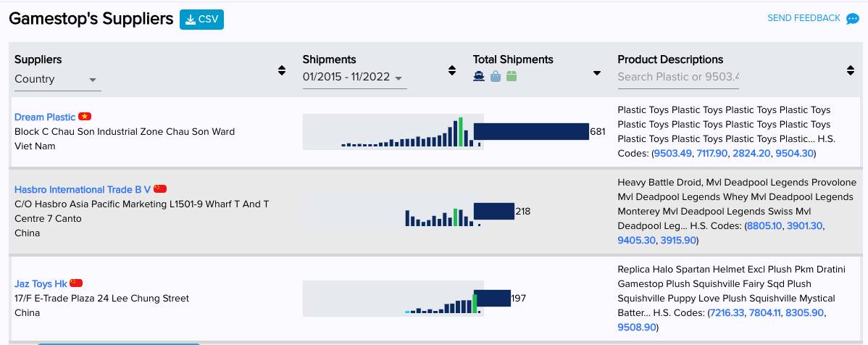
Task: Click the Vietnam flag beside Dream Plastic
Action: coord(85,117)
